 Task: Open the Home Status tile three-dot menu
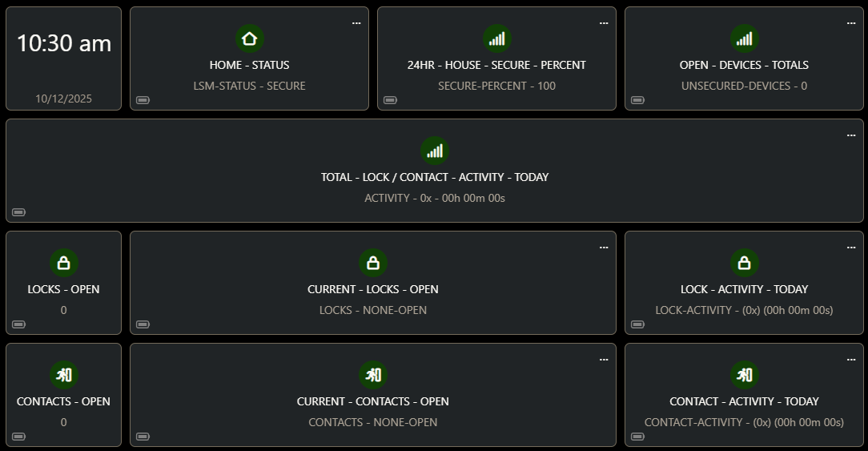click(x=356, y=23)
